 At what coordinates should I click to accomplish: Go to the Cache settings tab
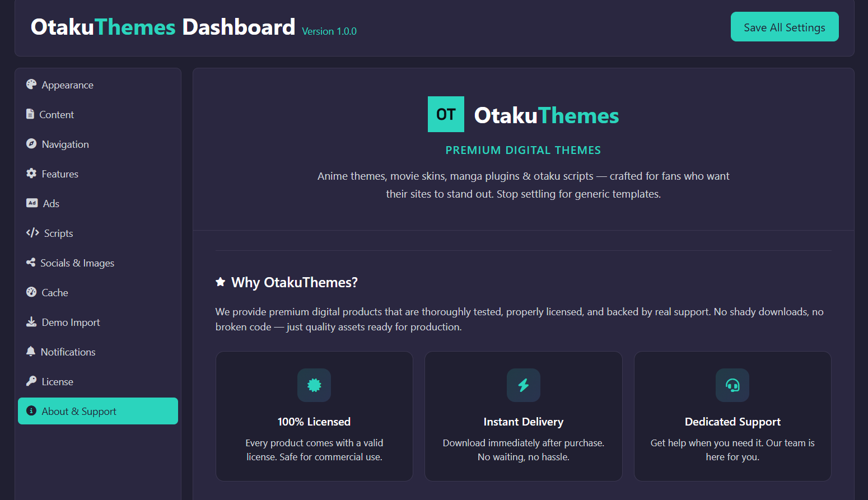point(55,293)
